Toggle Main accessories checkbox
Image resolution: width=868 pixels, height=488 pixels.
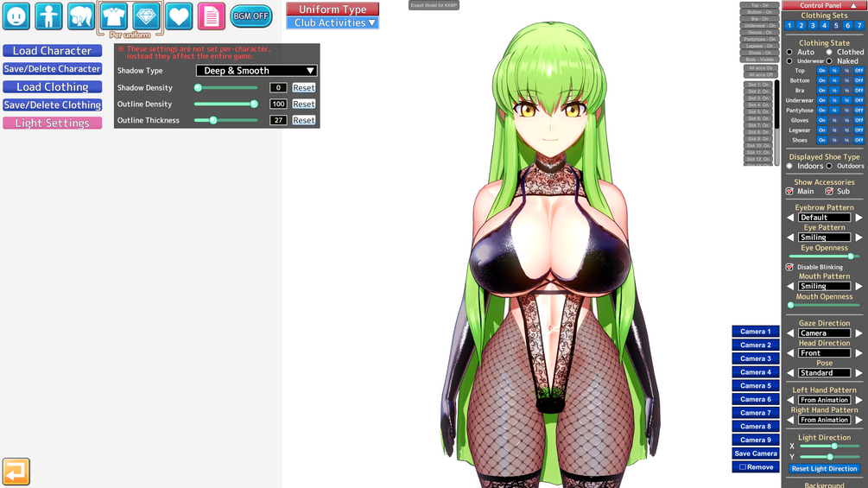[789, 192]
